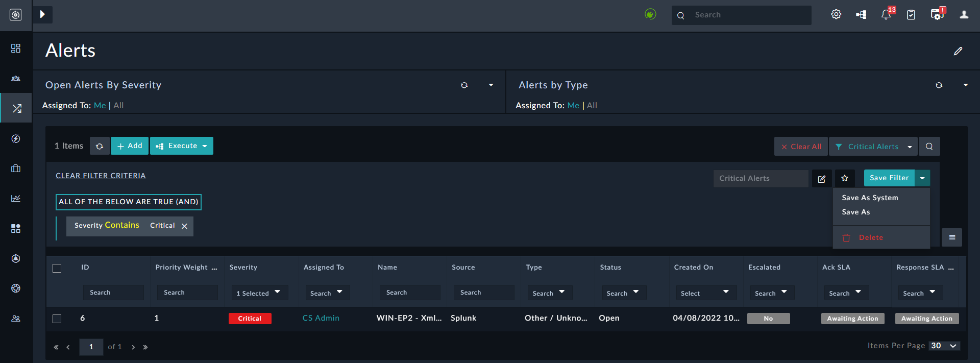Open the settings gear icon
Image resolution: width=980 pixels, height=363 pixels.
pyautogui.click(x=836, y=15)
